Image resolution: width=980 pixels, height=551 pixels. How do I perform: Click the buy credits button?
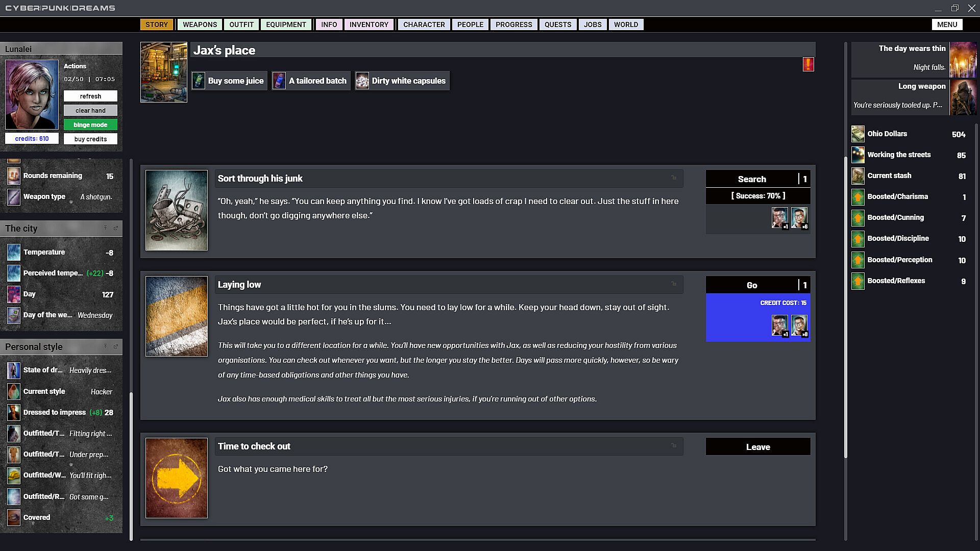(90, 139)
